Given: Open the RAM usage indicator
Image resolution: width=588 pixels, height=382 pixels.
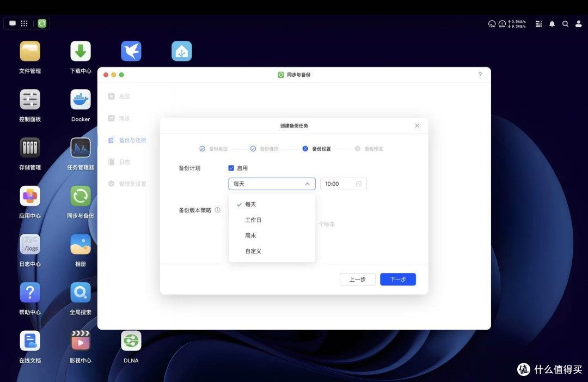Looking at the screenshot, I should coord(502,24).
